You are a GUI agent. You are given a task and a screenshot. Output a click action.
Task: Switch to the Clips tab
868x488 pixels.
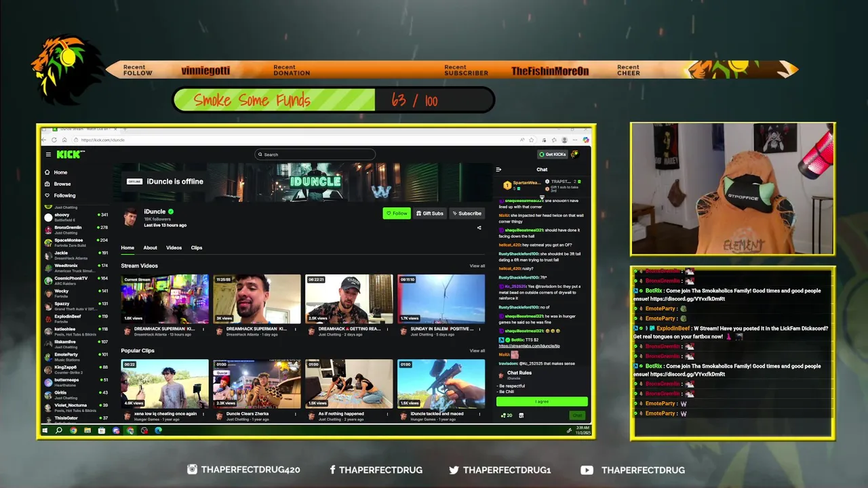click(197, 247)
